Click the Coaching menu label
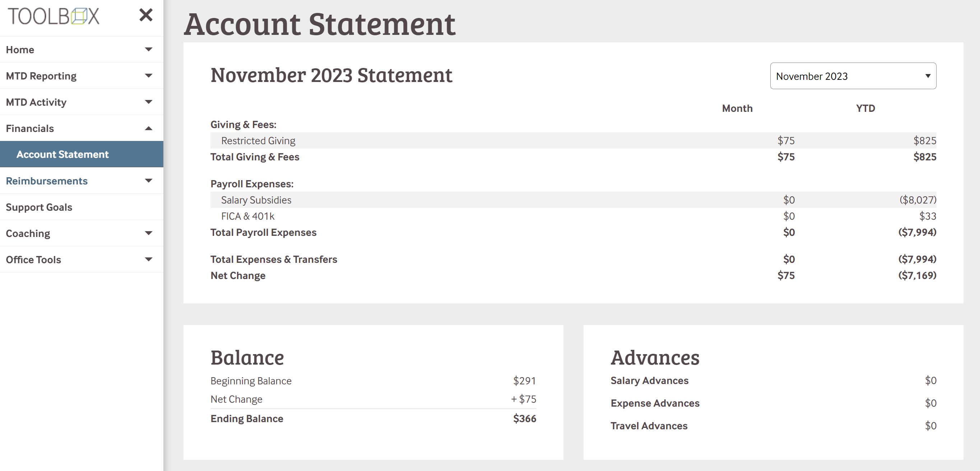 28,233
